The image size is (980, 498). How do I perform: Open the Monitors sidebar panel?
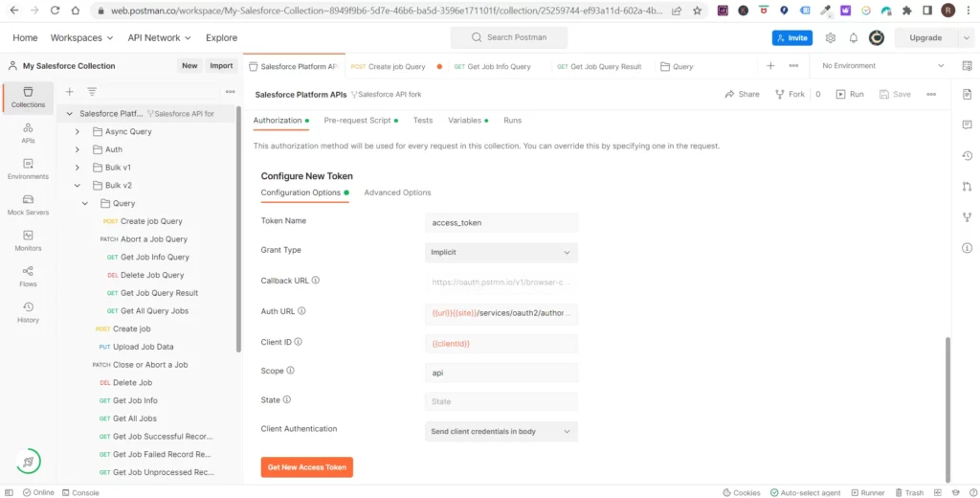[28, 241]
